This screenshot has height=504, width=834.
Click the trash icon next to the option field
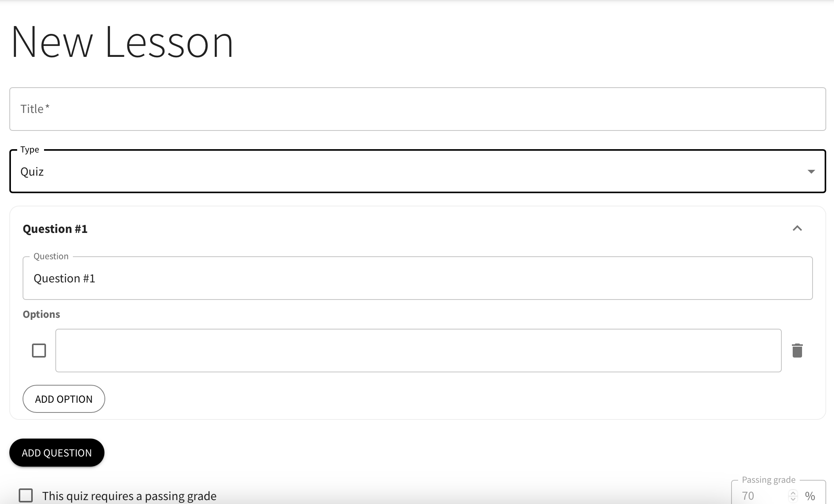(797, 351)
